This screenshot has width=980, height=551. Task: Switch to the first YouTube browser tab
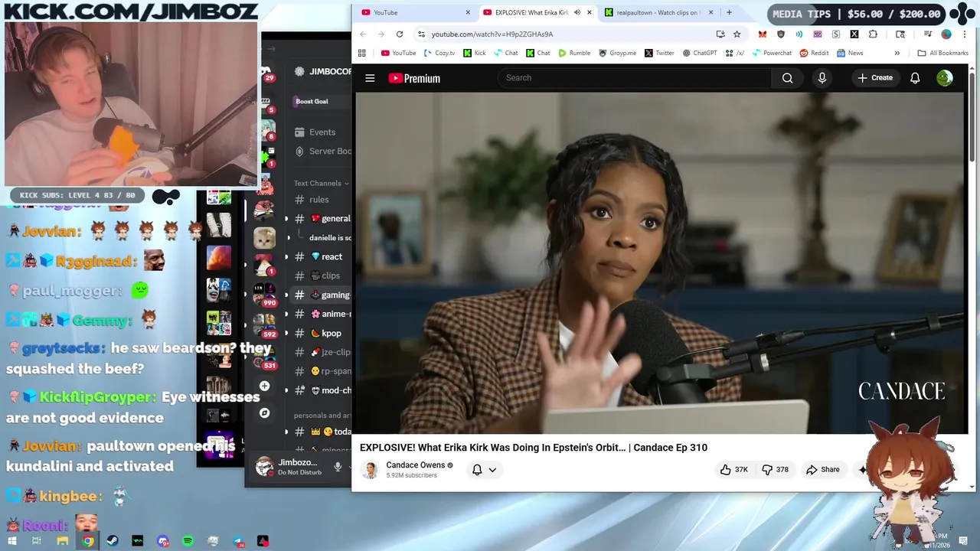pyautogui.click(x=416, y=12)
